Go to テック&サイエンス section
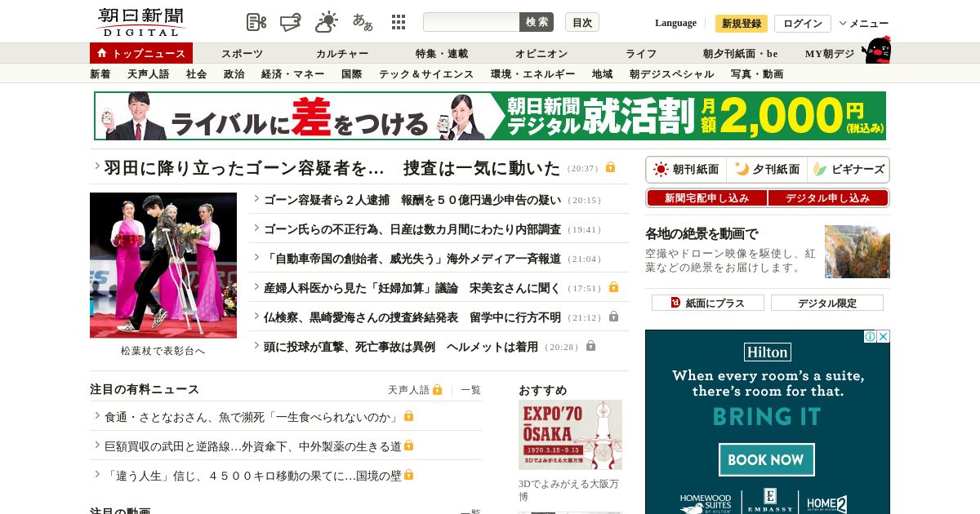980x514 pixels. click(x=426, y=74)
